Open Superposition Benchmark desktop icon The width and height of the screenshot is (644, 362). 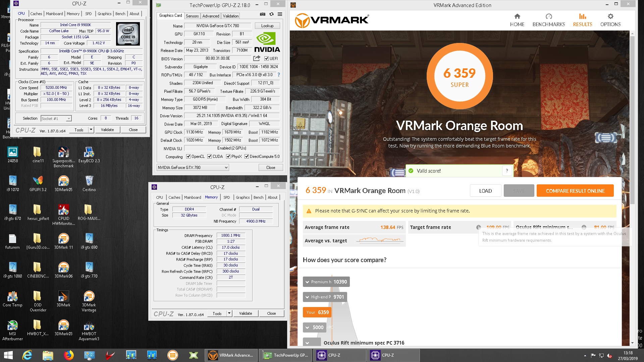[63, 158]
